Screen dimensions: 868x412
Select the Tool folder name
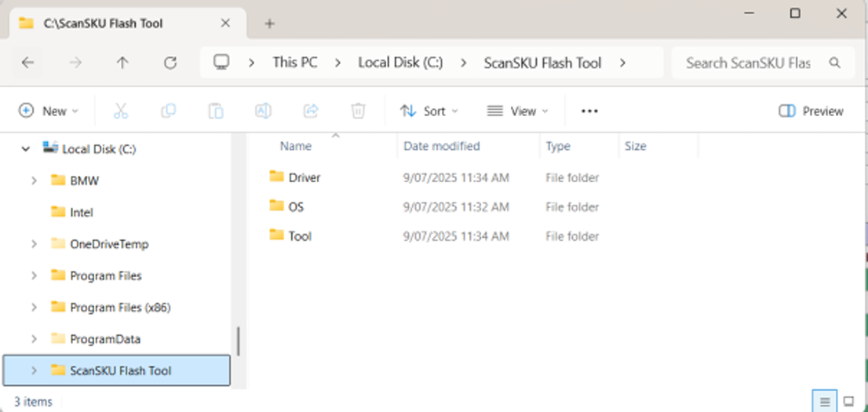[x=300, y=236]
